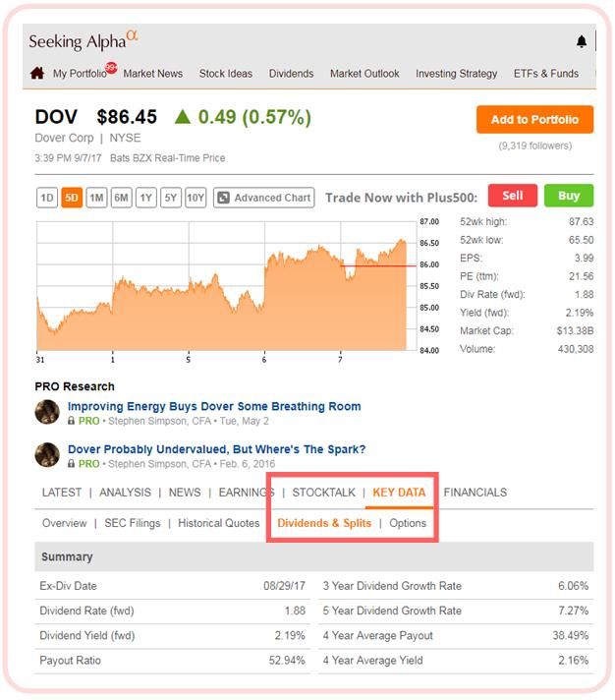Click the Market Cap value $13.38B
Image resolution: width=615 pixels, height=700 pixels.
(x=575, y=330)
